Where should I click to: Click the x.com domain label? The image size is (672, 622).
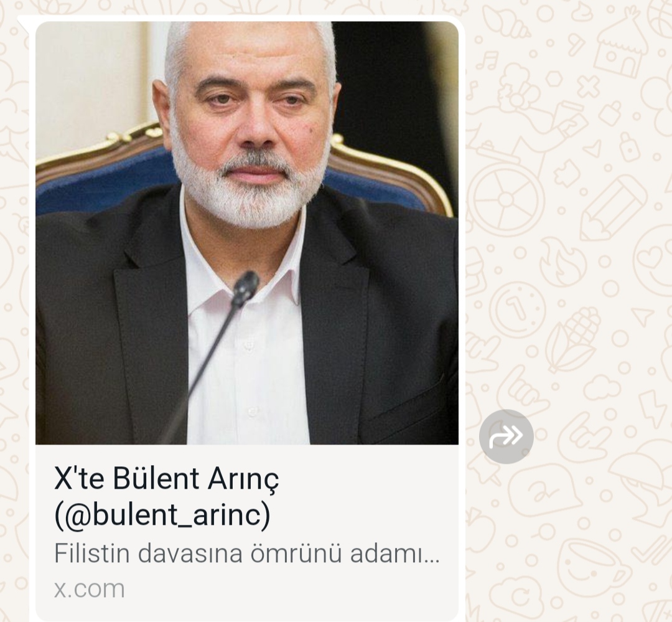point(90,588)
